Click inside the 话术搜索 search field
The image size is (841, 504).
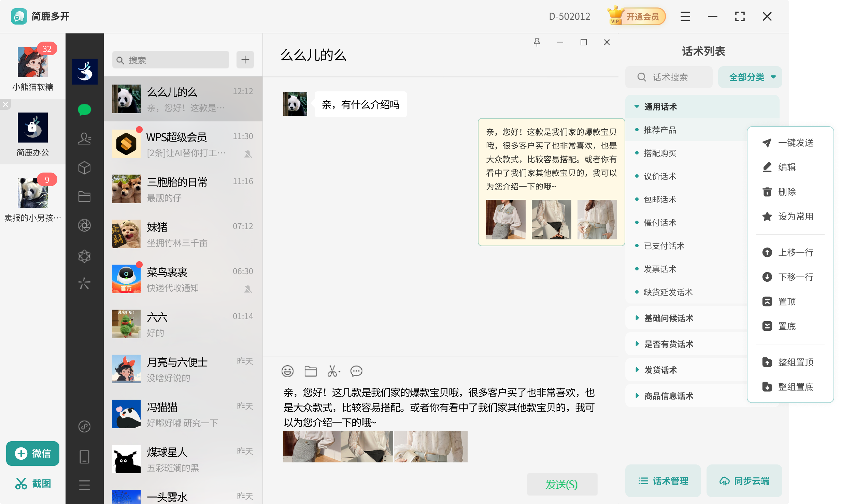(668, 77)
